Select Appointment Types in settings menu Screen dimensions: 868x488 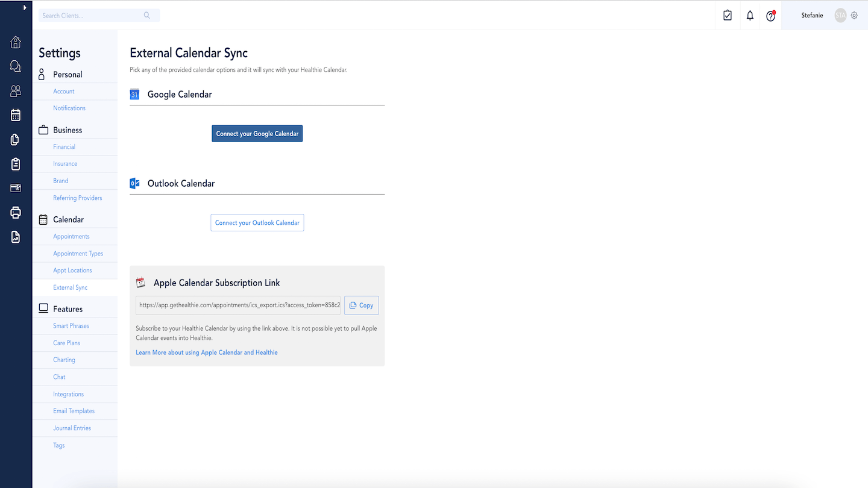point(78,254)
